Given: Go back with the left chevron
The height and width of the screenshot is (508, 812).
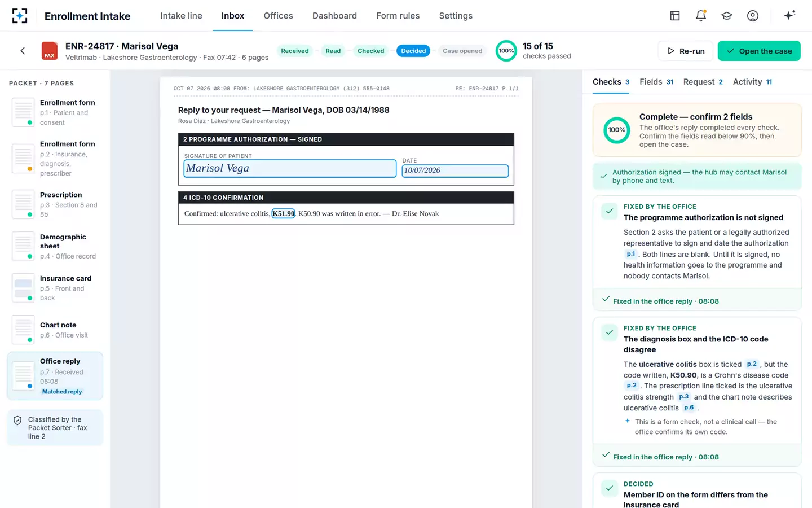Looking at the screenshot, I should click(x=23, y=51).
